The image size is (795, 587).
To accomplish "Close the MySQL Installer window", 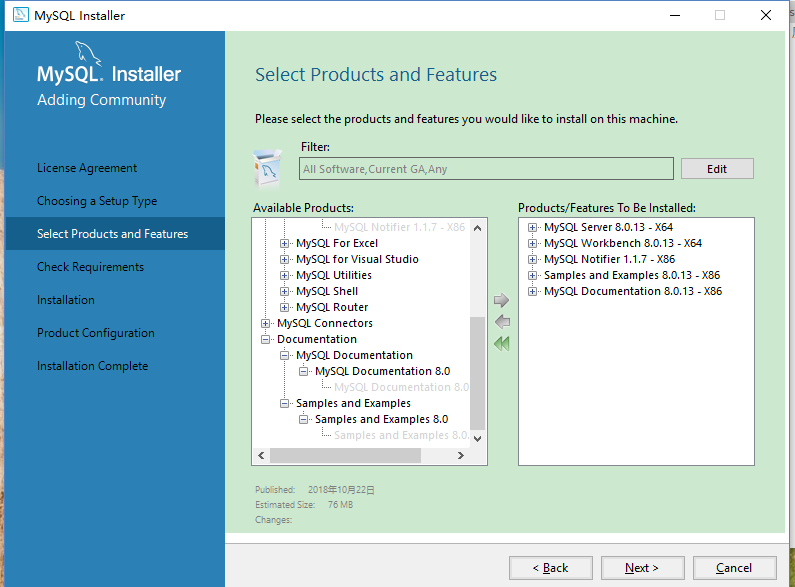I will (766, 15).
